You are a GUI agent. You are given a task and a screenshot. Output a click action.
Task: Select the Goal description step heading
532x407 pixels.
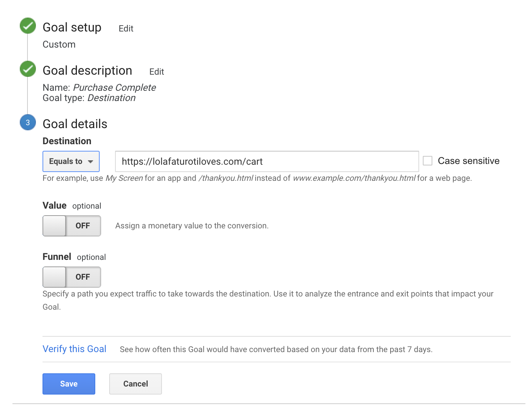tap(87, 71)
